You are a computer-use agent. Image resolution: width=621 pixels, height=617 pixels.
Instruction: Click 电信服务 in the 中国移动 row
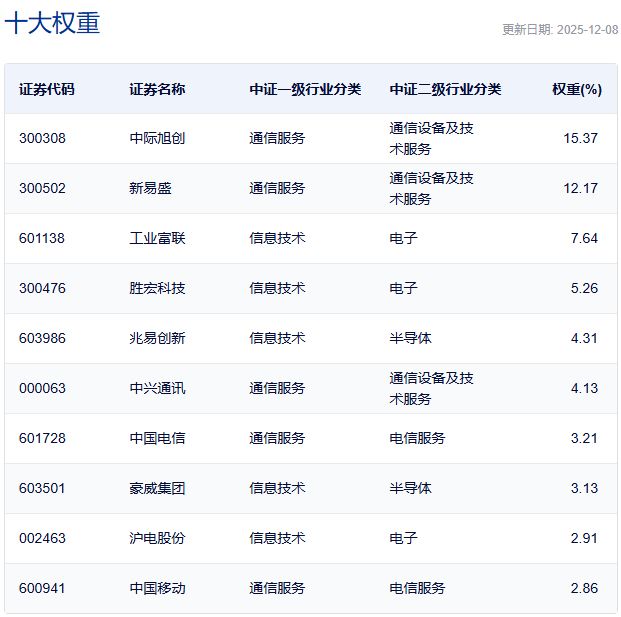pyautogui.click(x=417, y=588)
